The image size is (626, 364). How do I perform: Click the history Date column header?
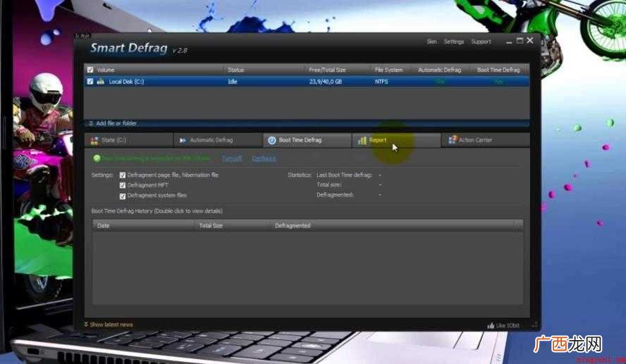pyautogui.click(x=103, y=226)
